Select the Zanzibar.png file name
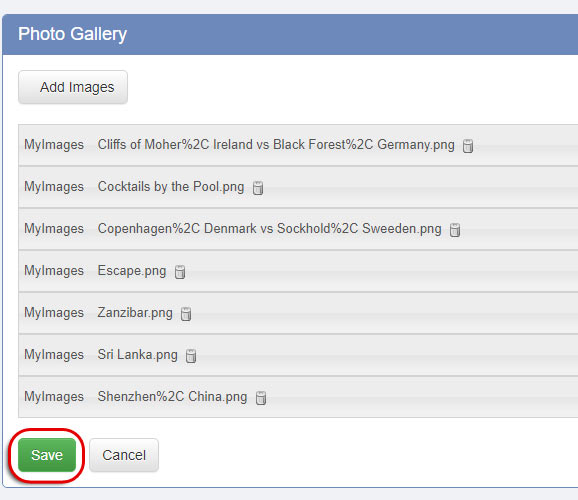 135,313
